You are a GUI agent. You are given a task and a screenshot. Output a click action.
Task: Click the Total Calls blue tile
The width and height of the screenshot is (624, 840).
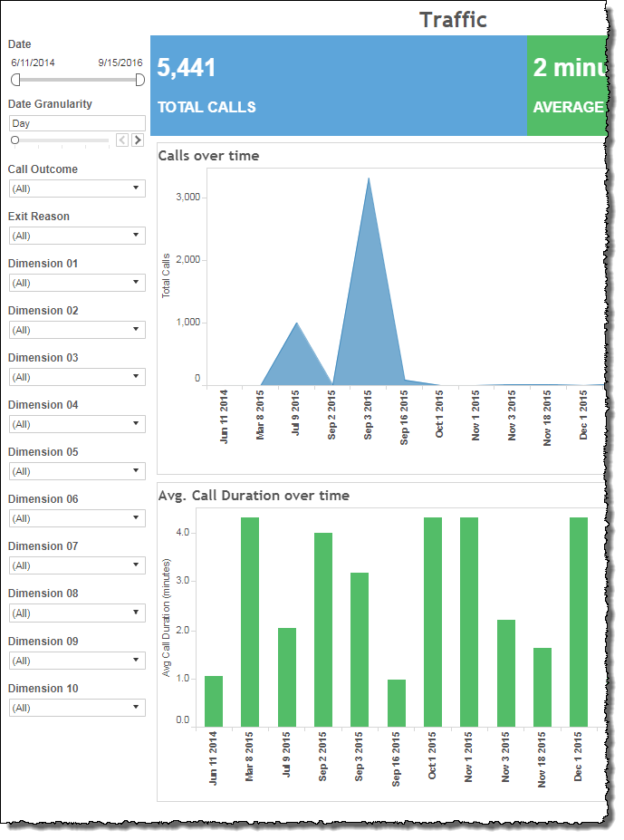tap(338, 85)
